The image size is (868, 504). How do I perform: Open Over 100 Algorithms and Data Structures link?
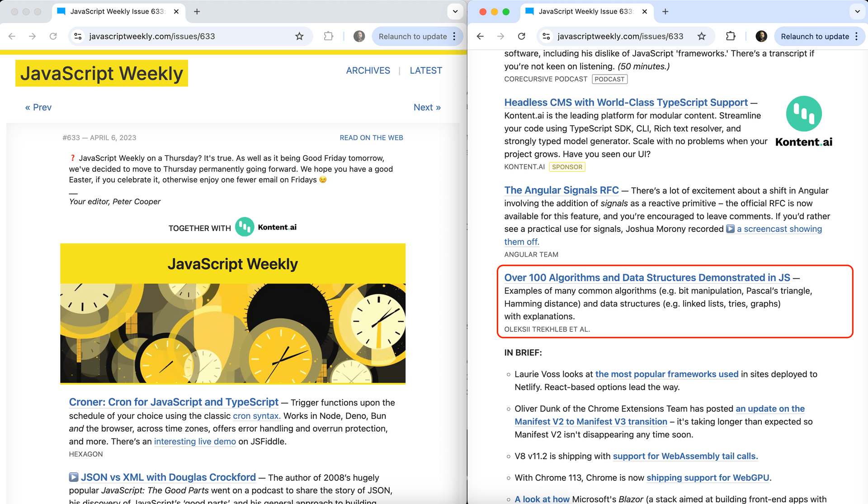[647, 278]
